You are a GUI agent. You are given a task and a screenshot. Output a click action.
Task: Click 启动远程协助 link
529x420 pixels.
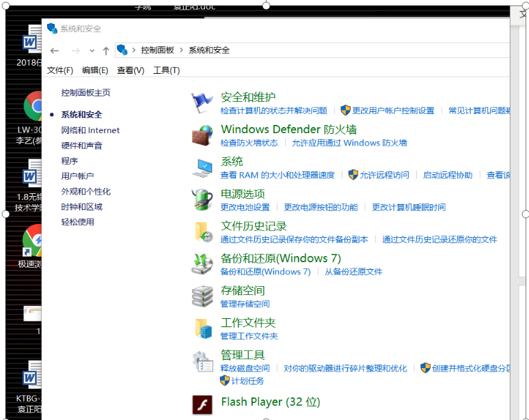pyautogui.click(x=448, y=175)
